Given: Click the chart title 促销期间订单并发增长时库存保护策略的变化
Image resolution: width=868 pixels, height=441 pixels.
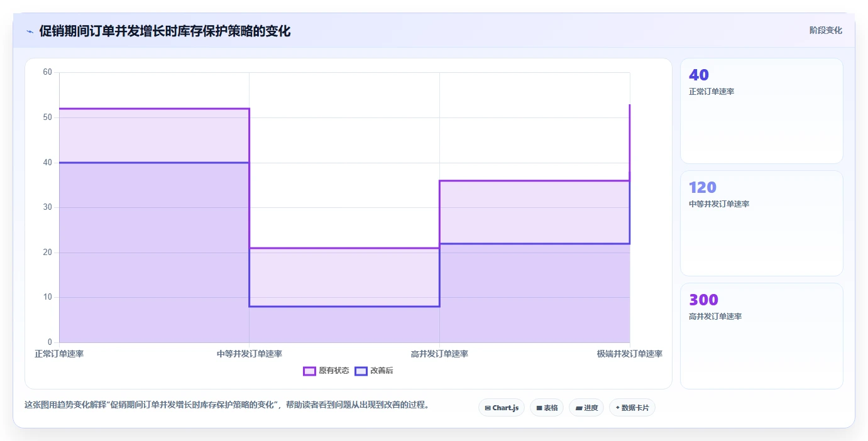Looking at the screenshot, I should pos(165,31).
